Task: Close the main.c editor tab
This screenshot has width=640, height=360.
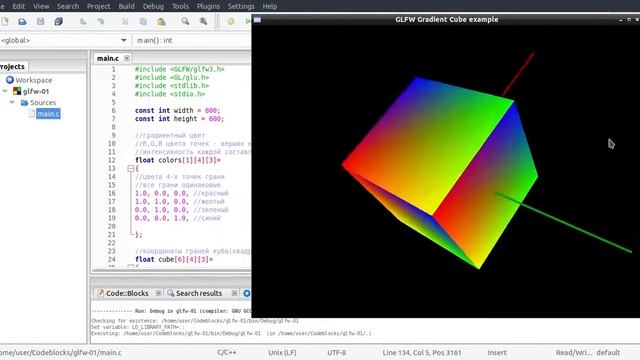Action: (x=127, y=58)
